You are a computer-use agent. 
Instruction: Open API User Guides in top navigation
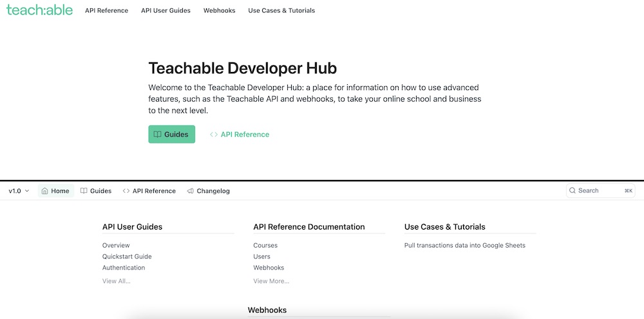tap(166, 11)
